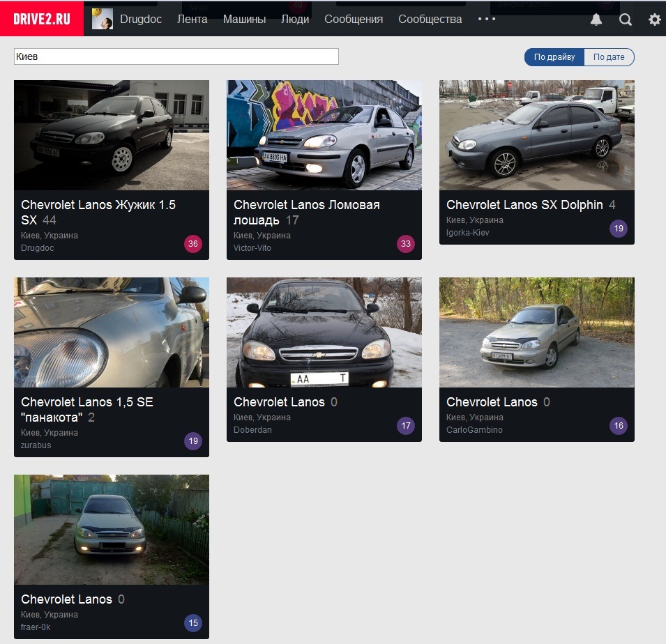Open Chevrolet Lanos Жужик 1.5 SX title
The height and width of the screenshot is (644, 666).
98,213
